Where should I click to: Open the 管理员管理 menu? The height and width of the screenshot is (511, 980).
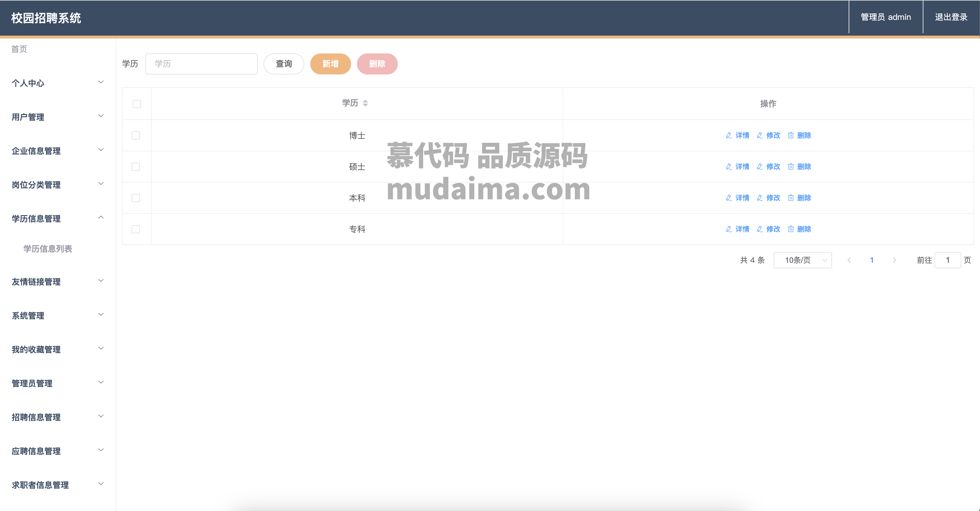58,383
